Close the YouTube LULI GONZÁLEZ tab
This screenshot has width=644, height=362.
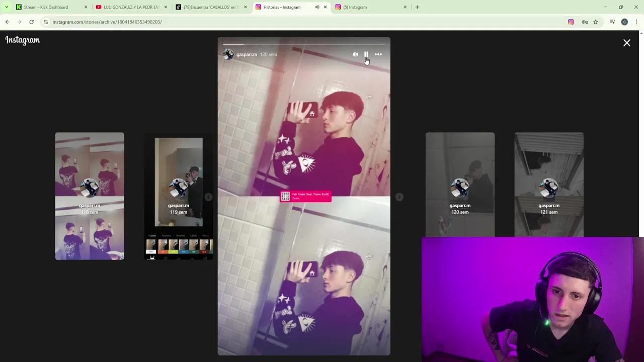(x=166, y=7)
